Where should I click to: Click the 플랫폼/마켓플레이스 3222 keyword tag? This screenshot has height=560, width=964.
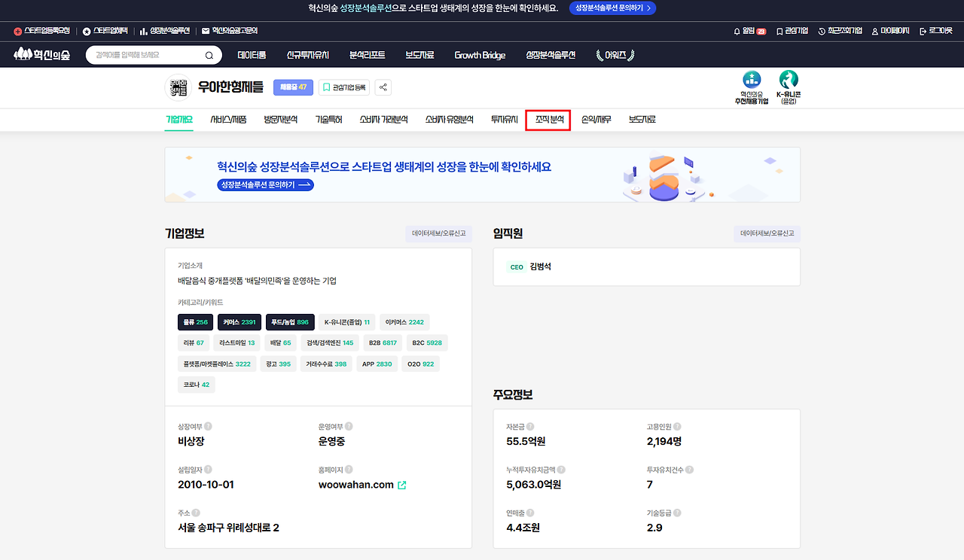point(217,364)
